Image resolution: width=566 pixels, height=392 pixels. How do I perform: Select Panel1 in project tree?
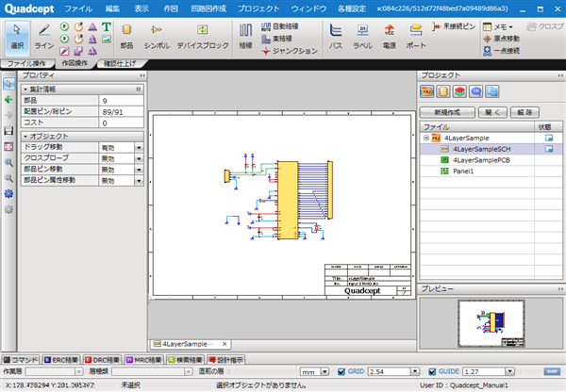(463, 171)
